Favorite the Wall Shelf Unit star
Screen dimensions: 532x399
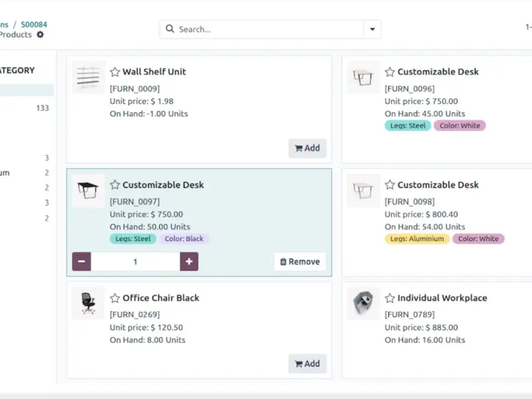coord(115,72)
